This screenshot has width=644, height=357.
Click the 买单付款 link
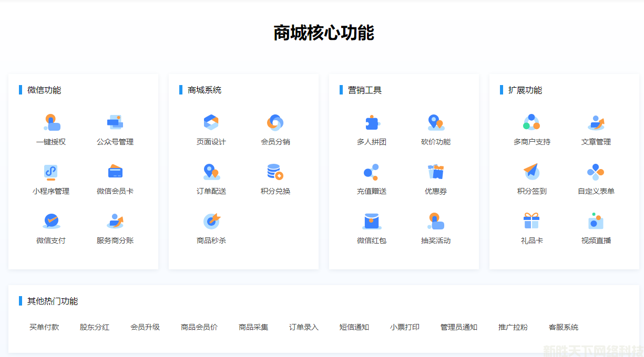coord(44,327)
